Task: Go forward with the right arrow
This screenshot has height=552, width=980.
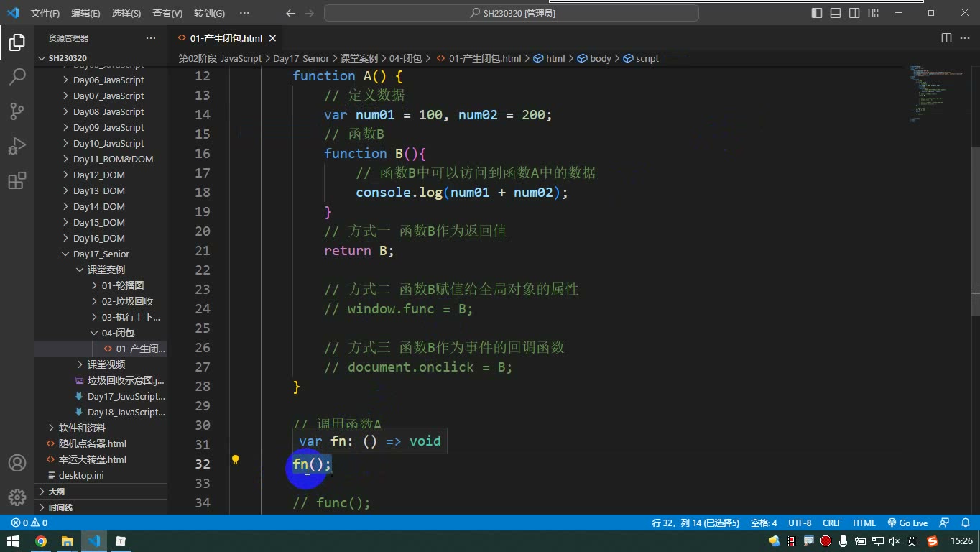Action: (309, 13)
